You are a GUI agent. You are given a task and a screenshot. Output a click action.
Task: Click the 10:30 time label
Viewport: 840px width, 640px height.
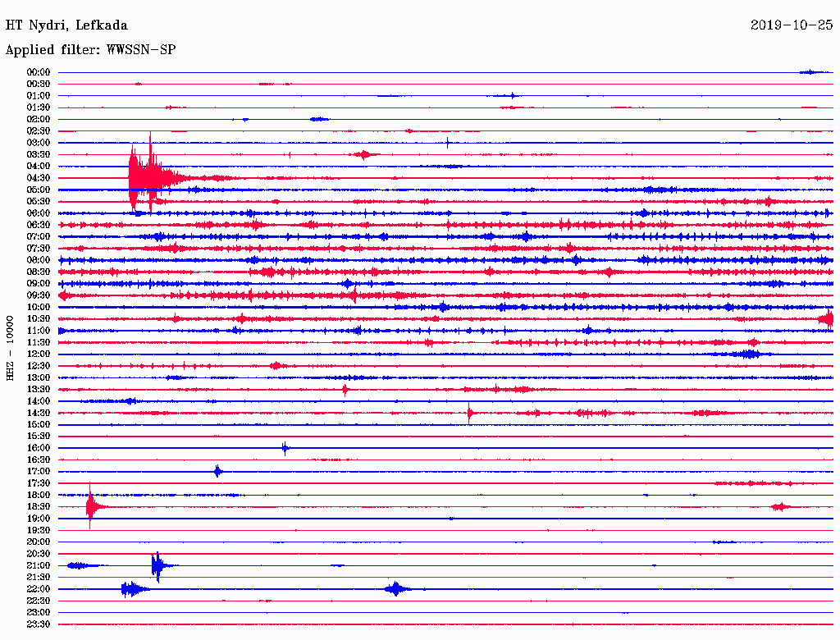coord(38,319)
